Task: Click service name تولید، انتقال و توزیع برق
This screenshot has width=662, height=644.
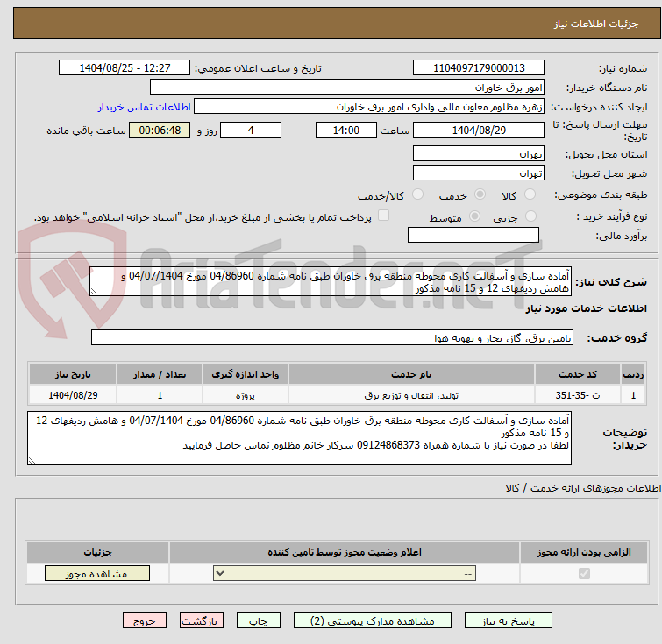Action: 411,395
